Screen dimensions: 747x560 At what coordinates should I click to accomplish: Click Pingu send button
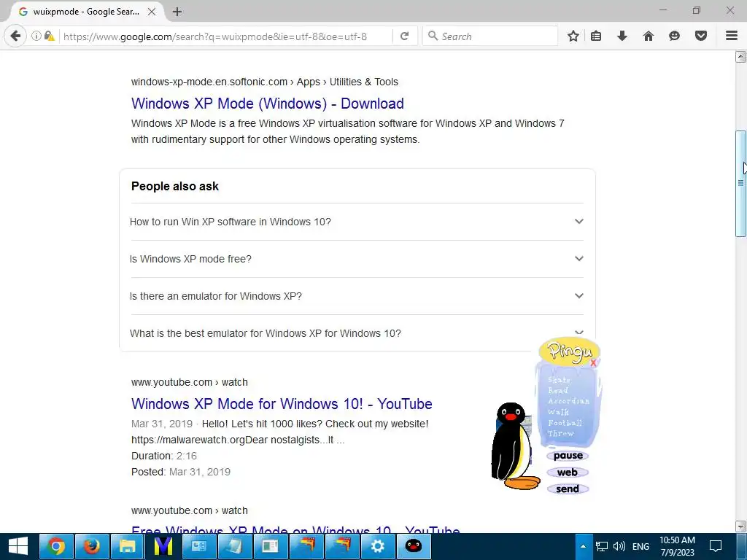click(x=567, y=489)
